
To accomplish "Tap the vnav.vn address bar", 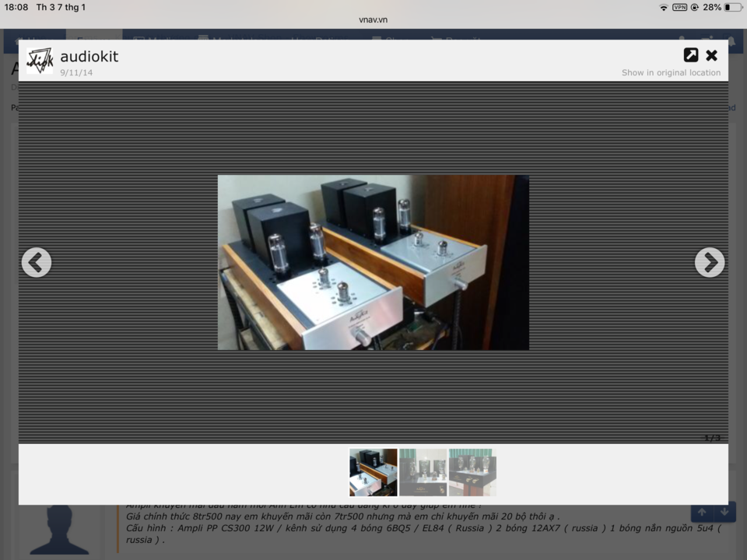I will 373,19.
